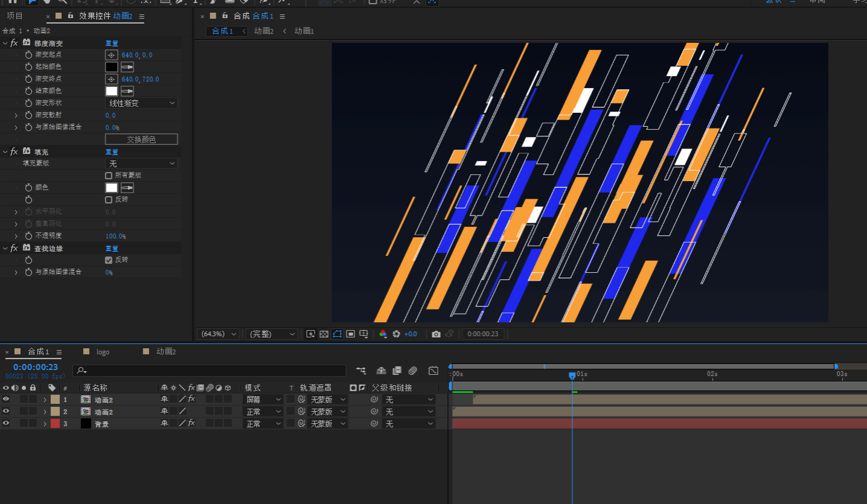This screenshot has height=504, width=867.
Task: Click the snapshot camera icon in viewer
Action: 436,334
